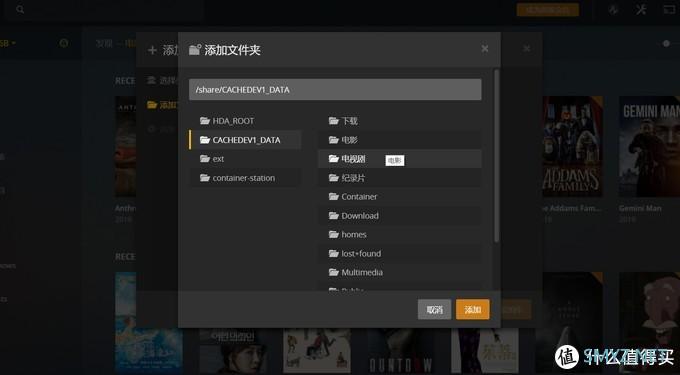Click the 取消 button
The height and width of the screenshot is (375, 680).
click(x=435, y=310)
